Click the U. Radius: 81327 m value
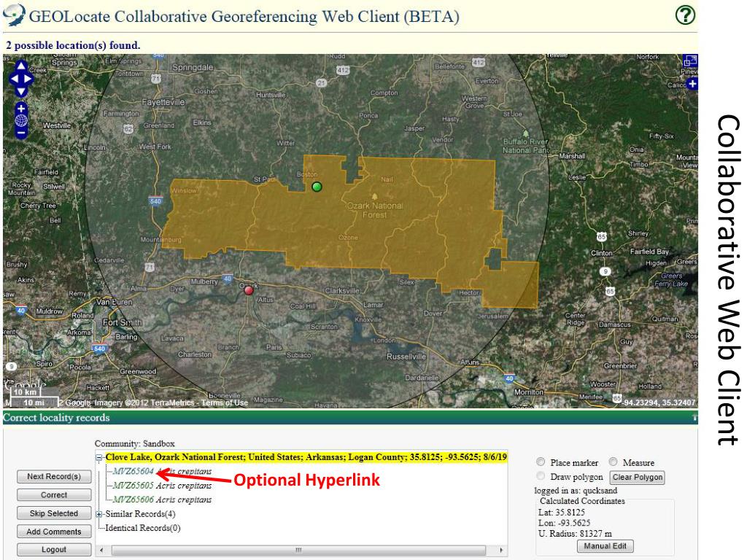The height and width of the screenshot is (560, 747). point(575,534)
